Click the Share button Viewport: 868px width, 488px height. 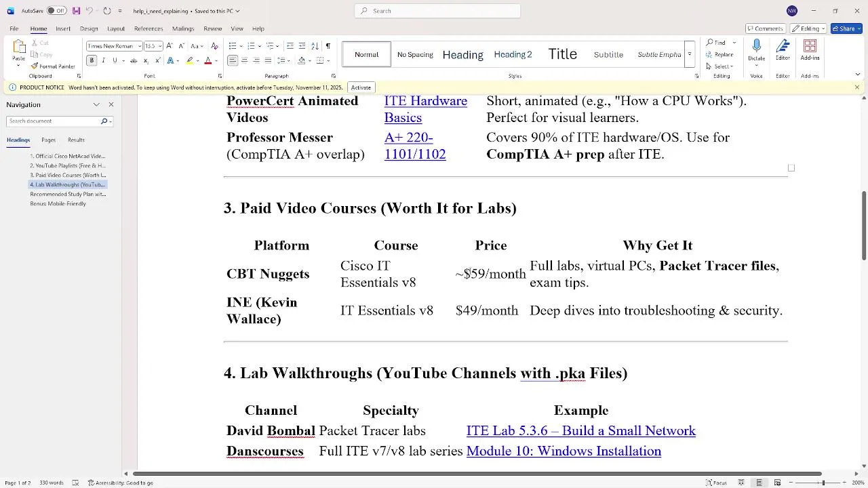click(x=845, y=28)
